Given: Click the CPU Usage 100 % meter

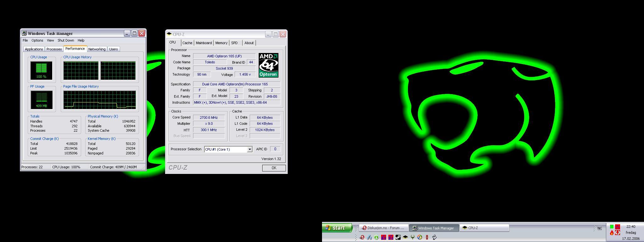Looking at the screenshot, I should pos(41,70).
